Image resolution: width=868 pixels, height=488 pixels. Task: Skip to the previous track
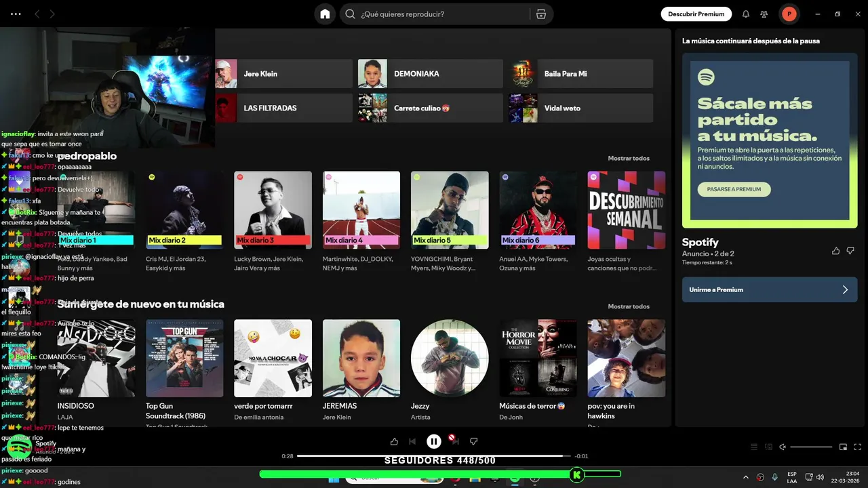tap(412, 441)
